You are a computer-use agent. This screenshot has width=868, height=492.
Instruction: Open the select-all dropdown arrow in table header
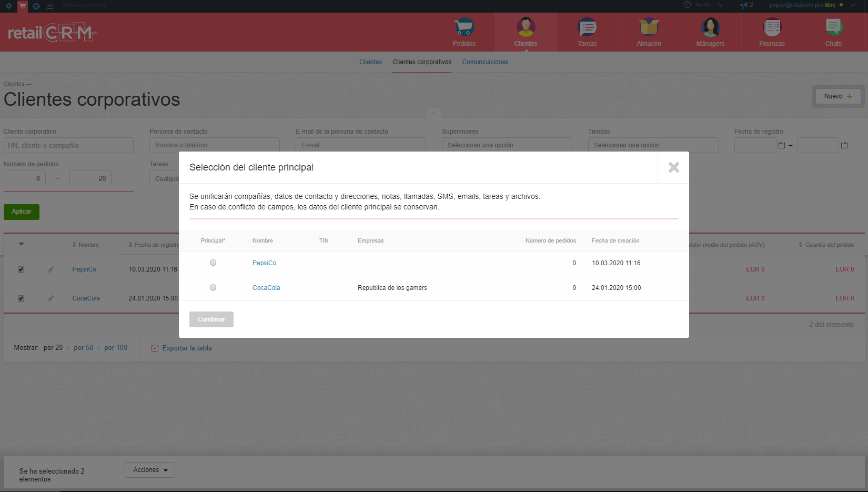point(21,244)
